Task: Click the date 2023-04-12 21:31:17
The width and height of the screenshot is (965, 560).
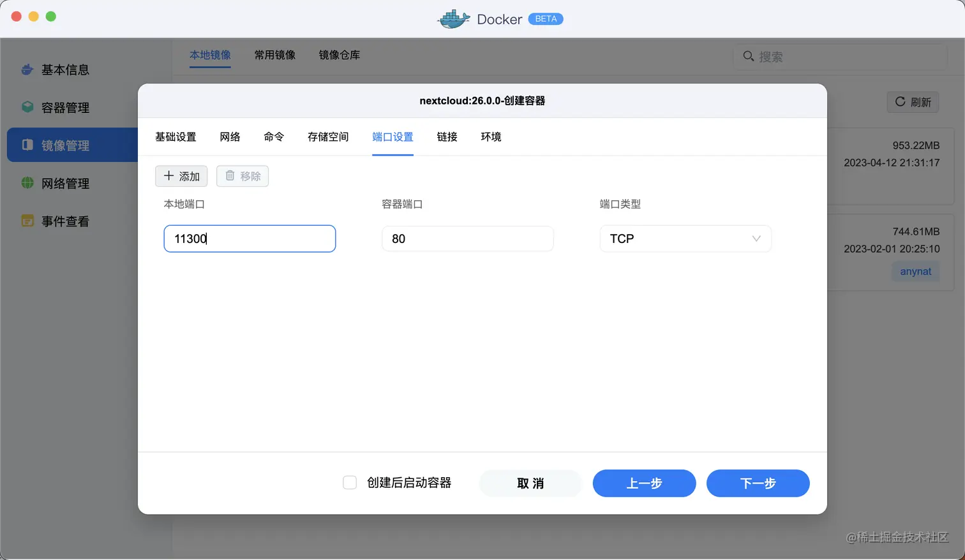Action: point(892,163)
